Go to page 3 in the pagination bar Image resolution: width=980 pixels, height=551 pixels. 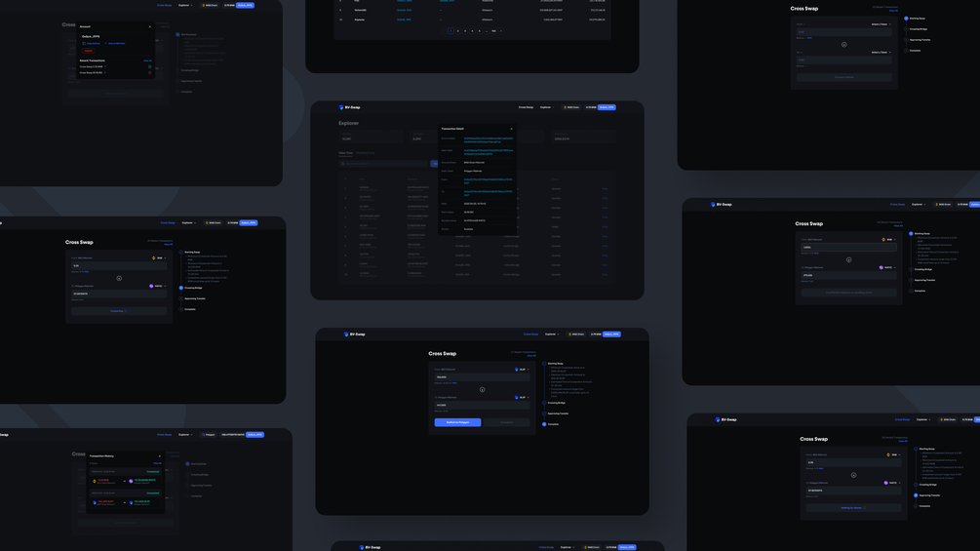point(465,30)
